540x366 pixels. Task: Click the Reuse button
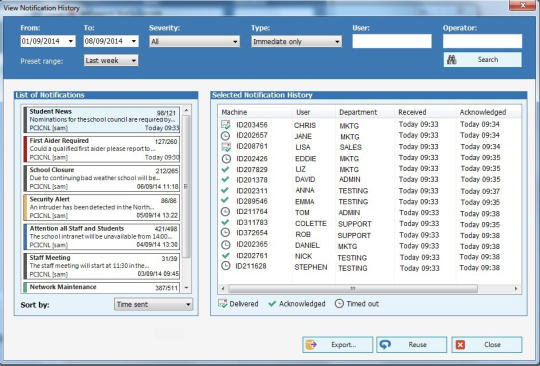coord(412,345)
